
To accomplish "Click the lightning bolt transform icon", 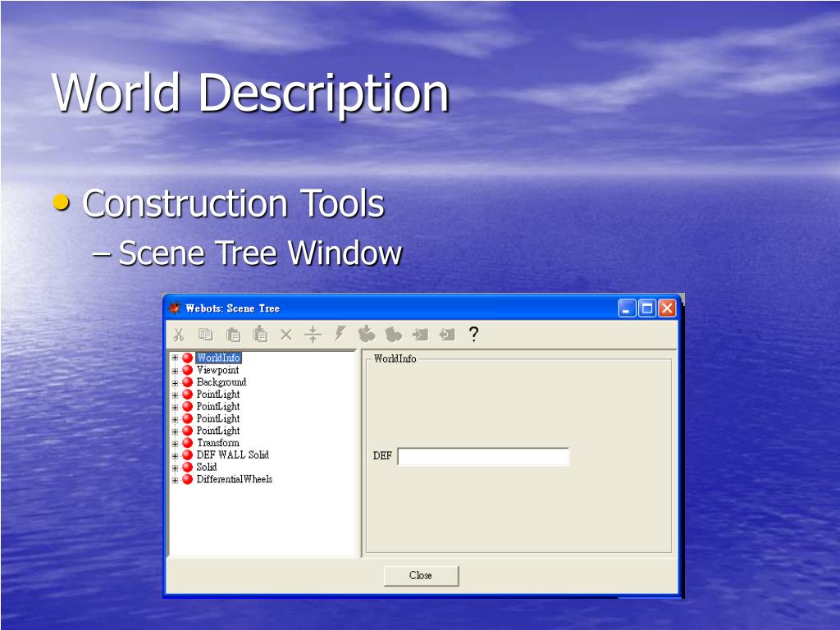I will [340, 333].
